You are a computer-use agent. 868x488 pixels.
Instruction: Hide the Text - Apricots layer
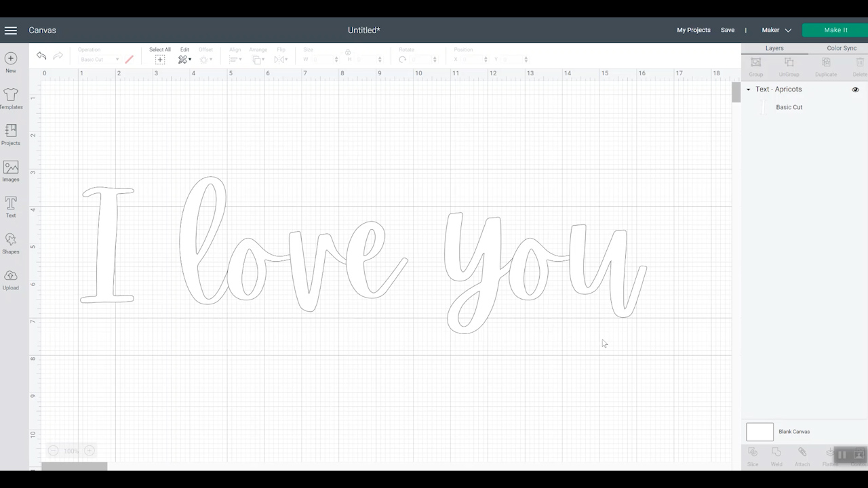(x=855, y=89)
